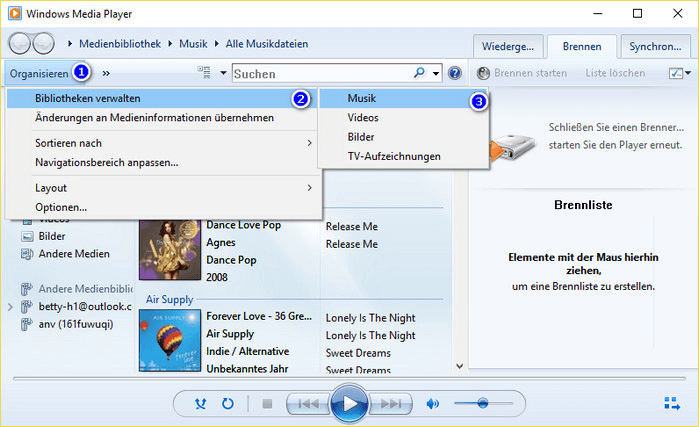Click Medienbibliothek in the breadcrumb
The image size is (699, 427).
[x=120, y=44]
